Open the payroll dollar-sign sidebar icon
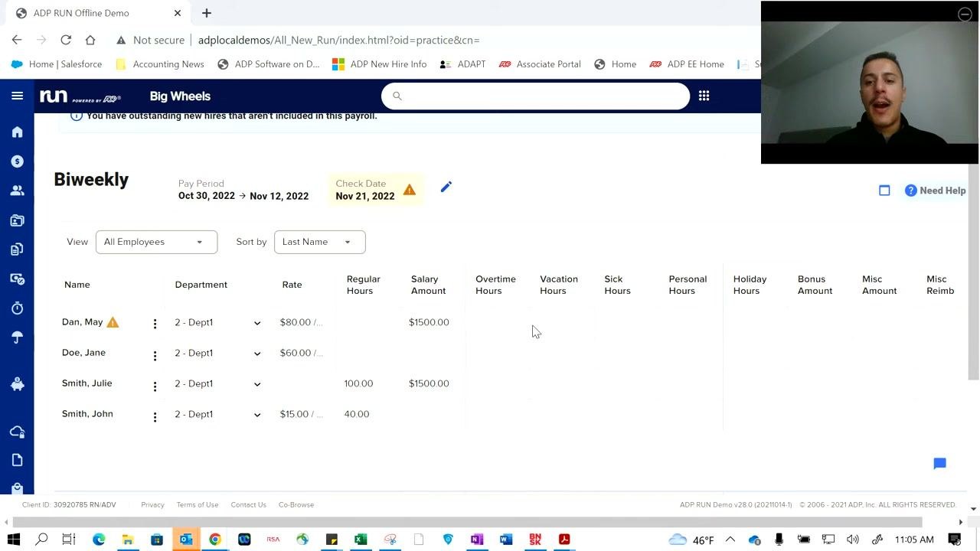This screenshot has width=980, height=551. pyautogui.click(x=17, y=161)
